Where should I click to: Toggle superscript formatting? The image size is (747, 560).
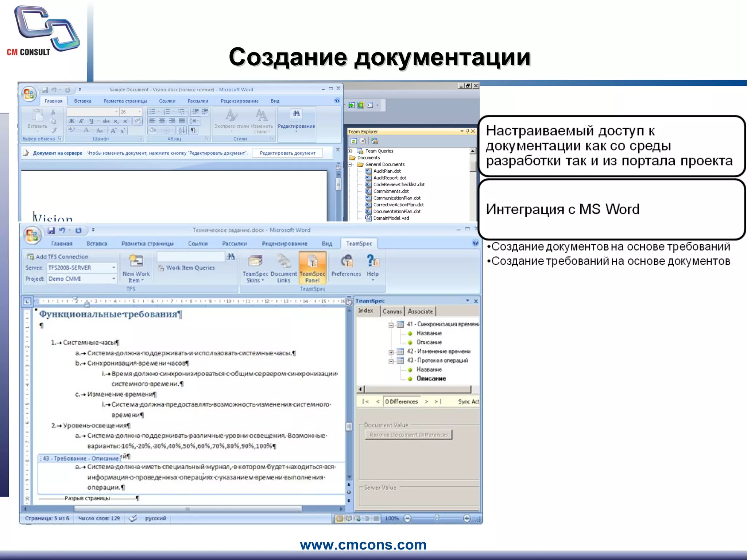(125, 121)
